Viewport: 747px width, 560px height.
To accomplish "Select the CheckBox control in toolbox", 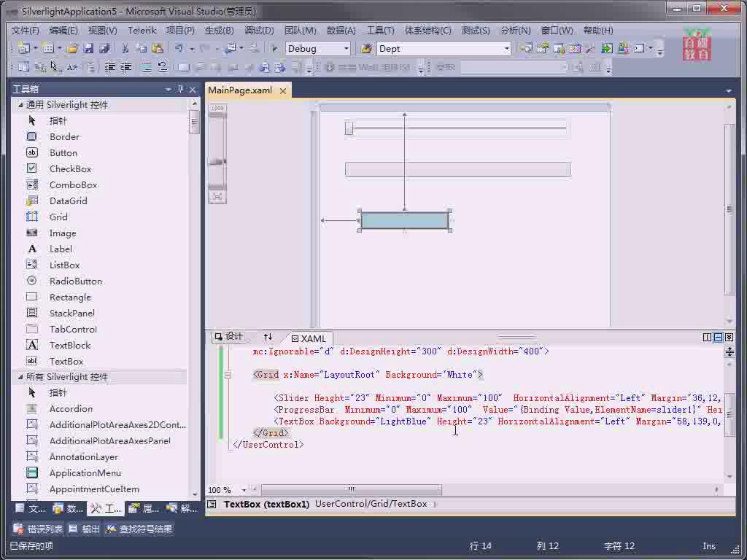I will (x=70, y=168).
